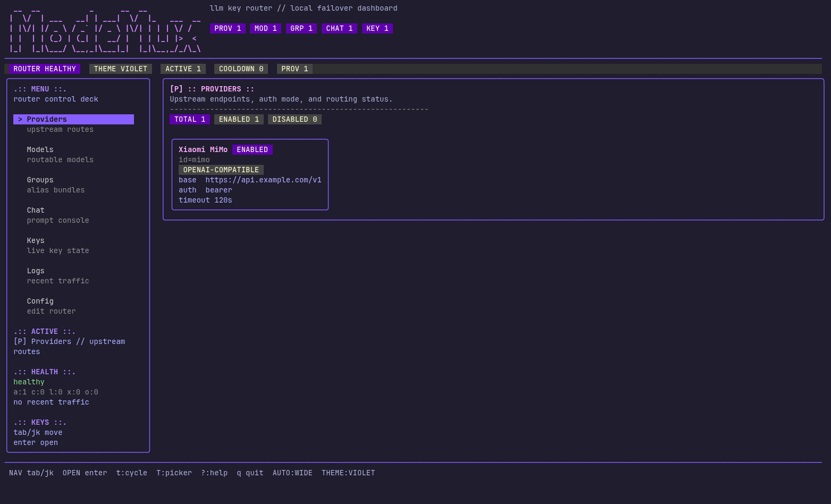The height and width of the screenshot is (504, 831).
Task: Click the ENABLED badge on Xiaomi MiMo
Action: click(x=253, y=149)
